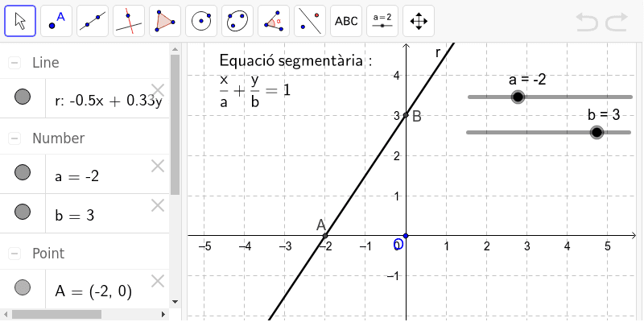Select the Polygon tool
644x322 pixels.
coord(165,21)
